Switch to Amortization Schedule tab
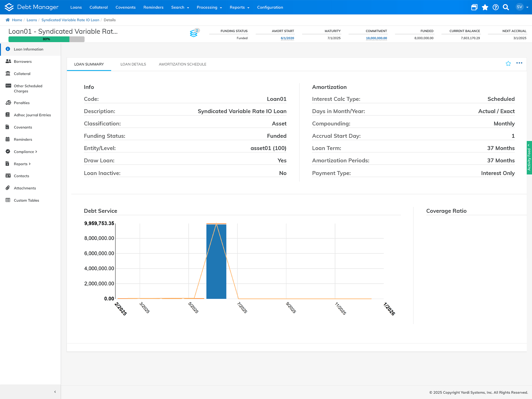 [x=182, y=64]
